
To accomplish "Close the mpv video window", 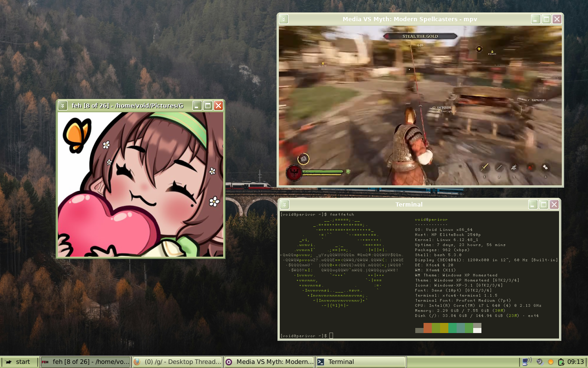I will 557,19.
